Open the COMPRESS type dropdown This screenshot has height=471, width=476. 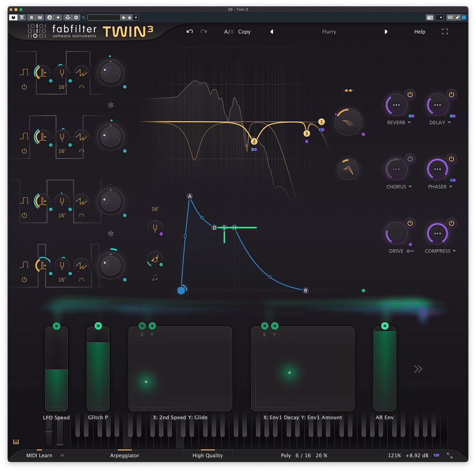pos(440,251)
